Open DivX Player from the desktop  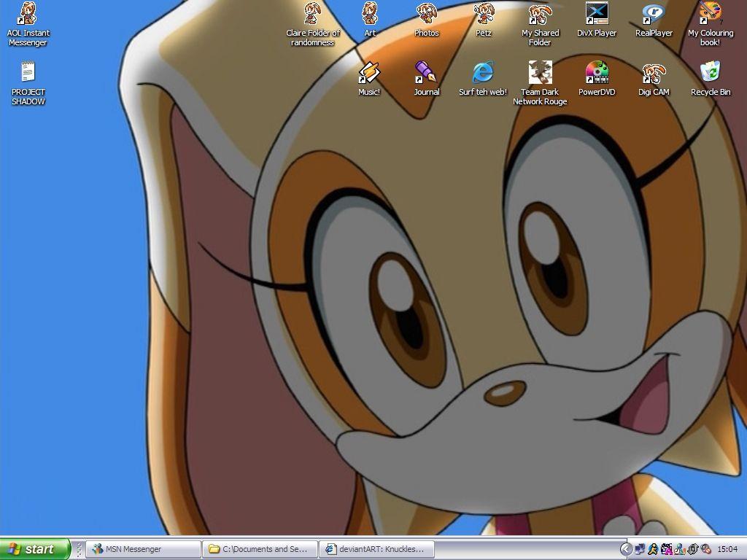pyautogui.click(x=597, y=15)
